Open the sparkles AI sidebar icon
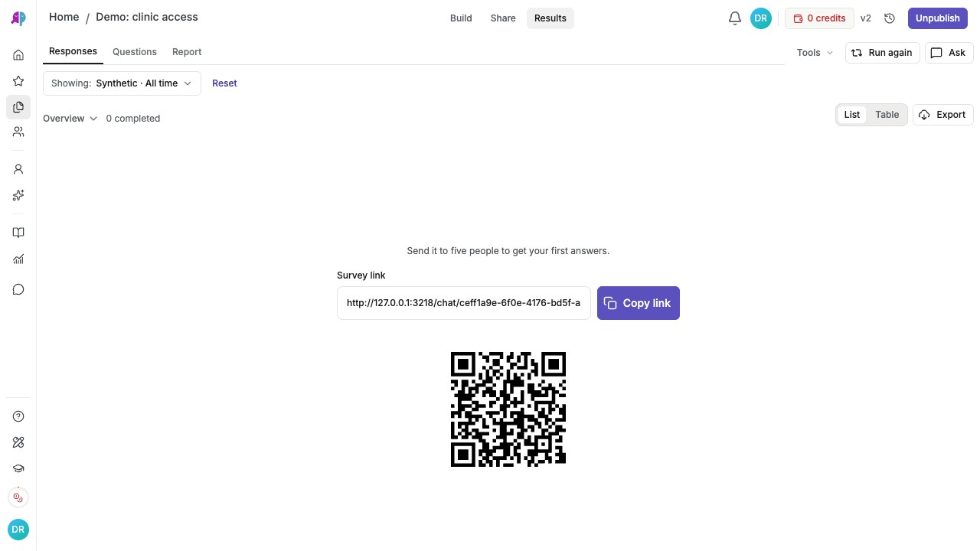This screenshot has width=980, height=551. tap(18, 195)
